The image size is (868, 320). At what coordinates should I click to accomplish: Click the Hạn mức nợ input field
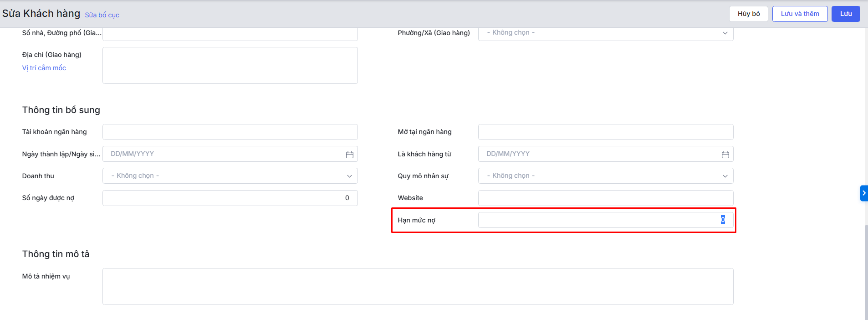point(605,220)
